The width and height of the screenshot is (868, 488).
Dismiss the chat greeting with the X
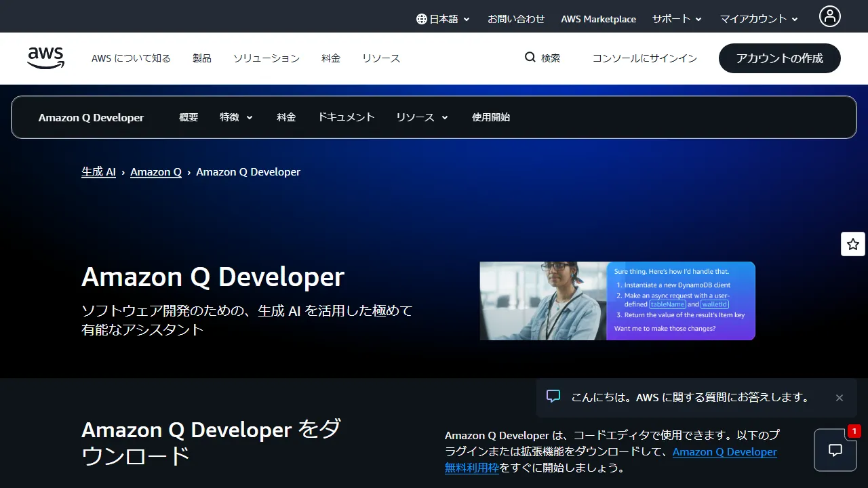[x=840, y=398]
